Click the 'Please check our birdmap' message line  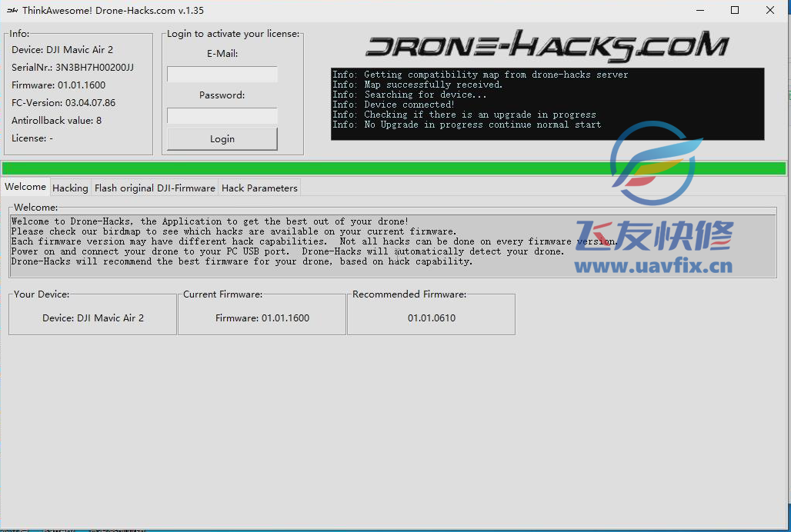(x=234, y=231)
